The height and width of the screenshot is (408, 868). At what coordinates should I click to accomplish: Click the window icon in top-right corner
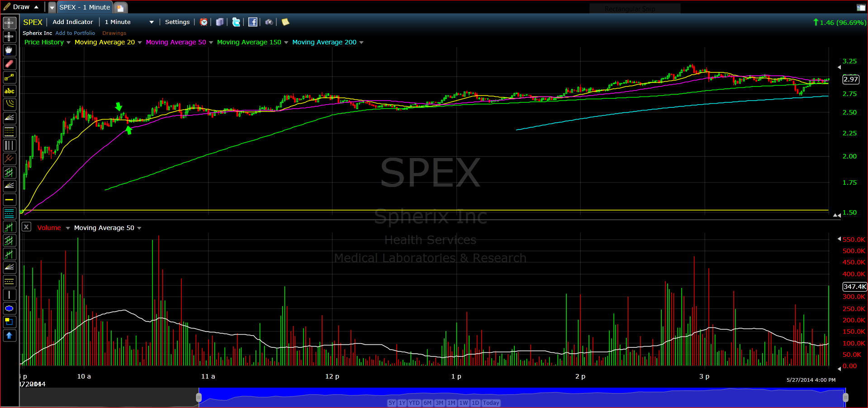(x=861, y=7)
